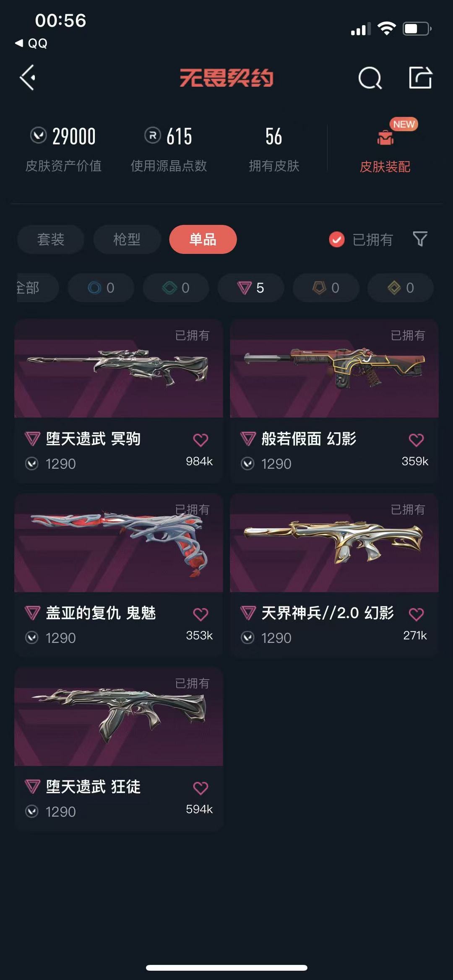Select the blue circle tier filter
Image resolution: width=453 pixels, height=980 pixels.
[101, 288]
